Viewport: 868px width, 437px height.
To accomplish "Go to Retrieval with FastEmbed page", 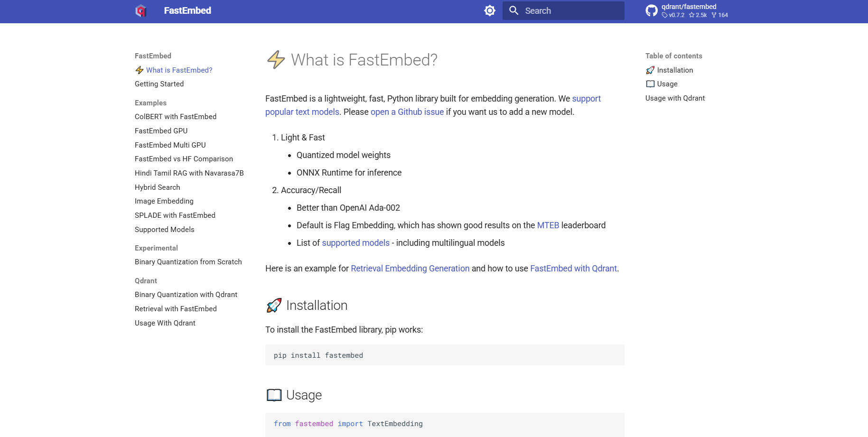I will 176,309.
